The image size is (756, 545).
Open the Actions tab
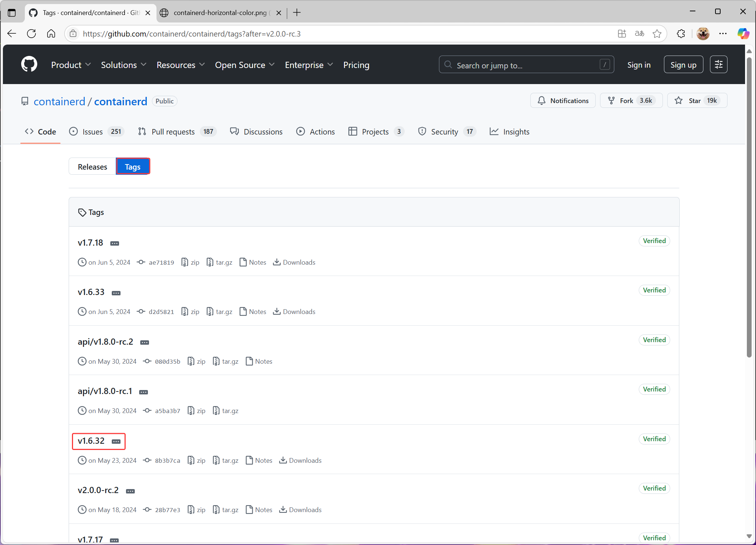(316, 132)
